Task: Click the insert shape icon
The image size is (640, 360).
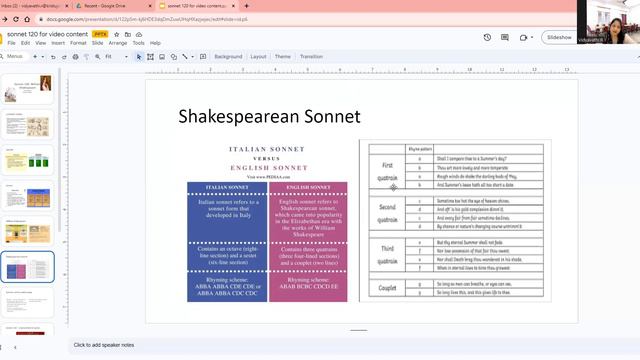Action: tap(174, 57)
